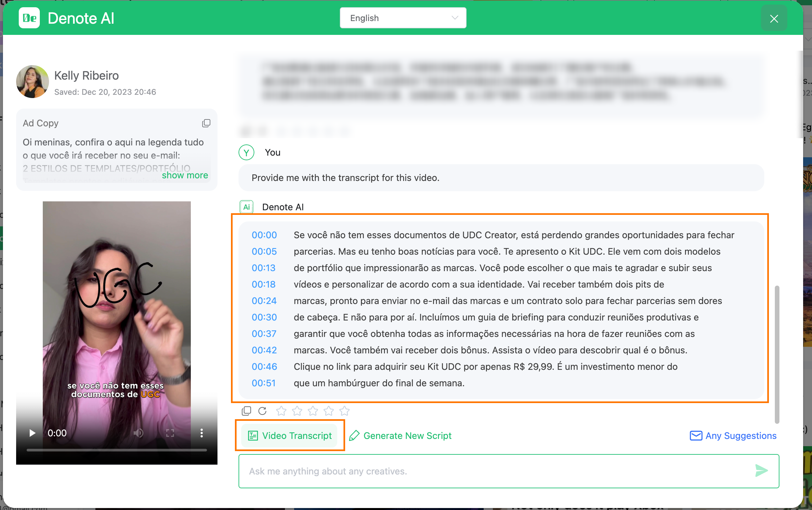Jump to timestamp 00:24
This screenshot has width=812, height=510.
click(x=264, y=301)
